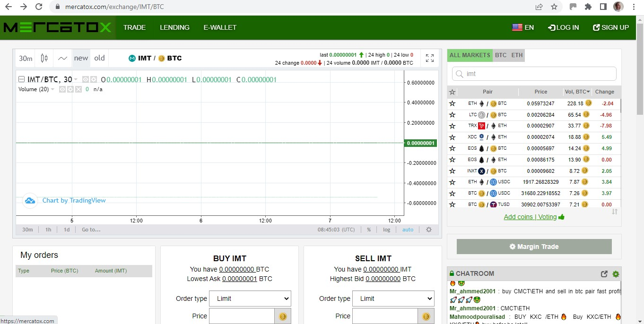
Task: Click favorites star in market table header
Action: coord(452,92)
